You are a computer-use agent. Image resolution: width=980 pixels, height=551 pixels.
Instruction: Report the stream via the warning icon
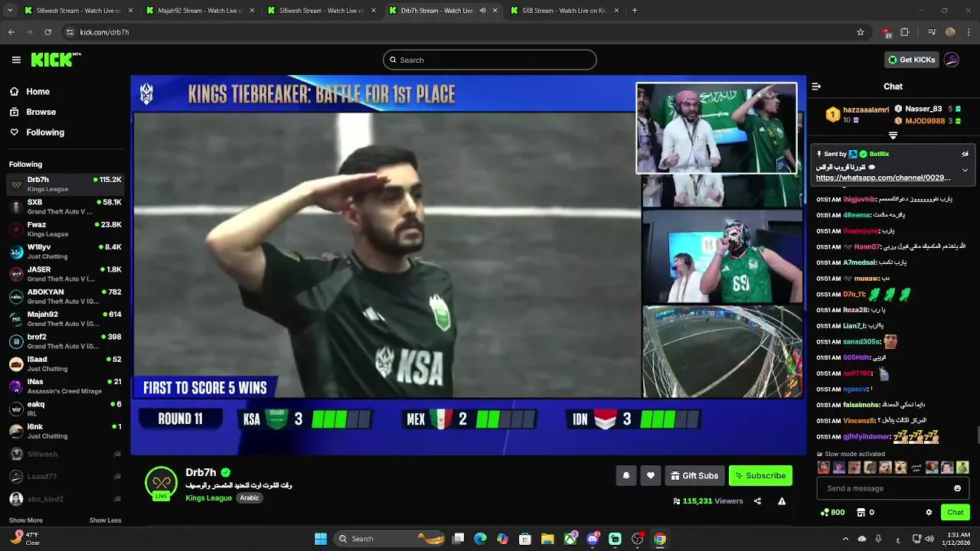point(782,501)
